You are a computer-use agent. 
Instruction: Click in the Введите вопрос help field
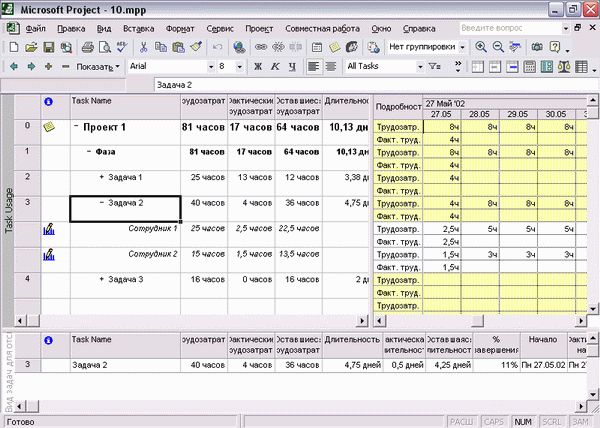[x=511, y=28]
